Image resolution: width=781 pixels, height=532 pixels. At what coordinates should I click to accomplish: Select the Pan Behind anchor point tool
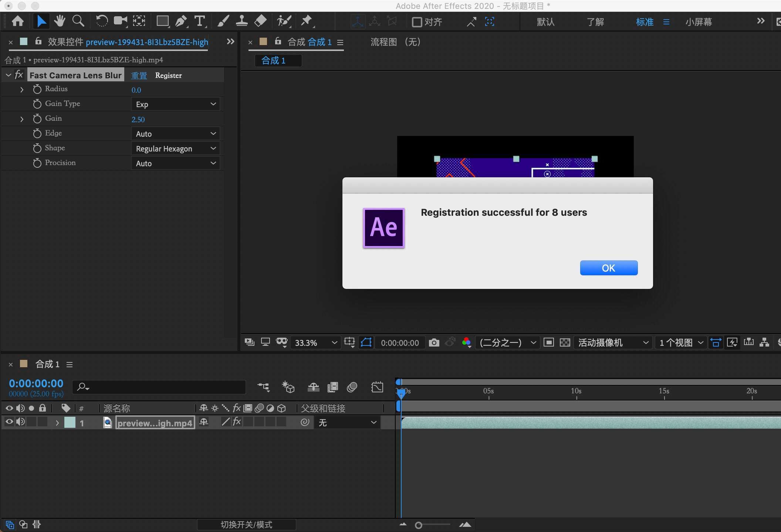tap(139, 21)
